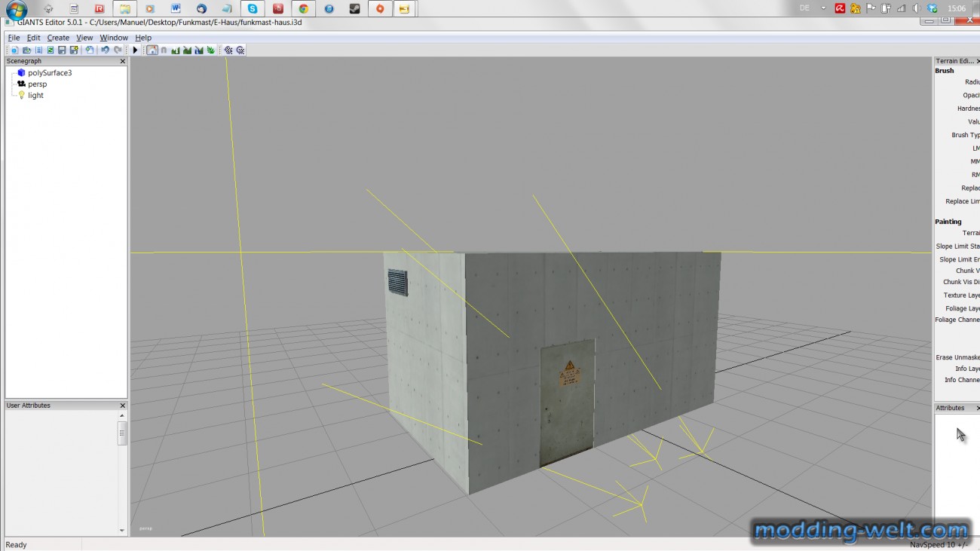Viewport: 980px width, 551px height.
Task: Click the Undo arrow icon
Action: click(x=105, y=51)
